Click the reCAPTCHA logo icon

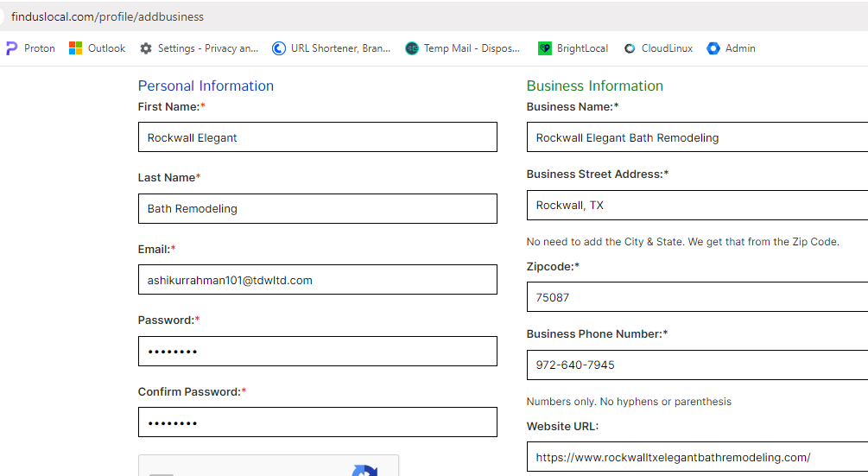[x=364, y=471]
